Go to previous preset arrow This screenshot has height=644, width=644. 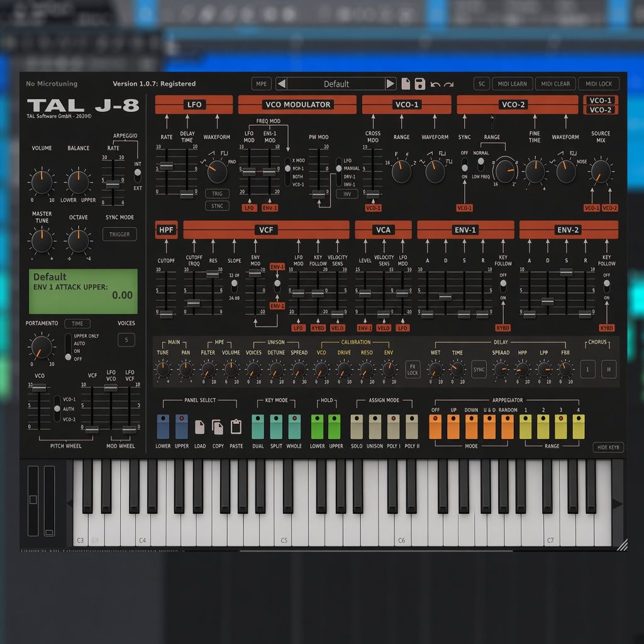(281, 84)
